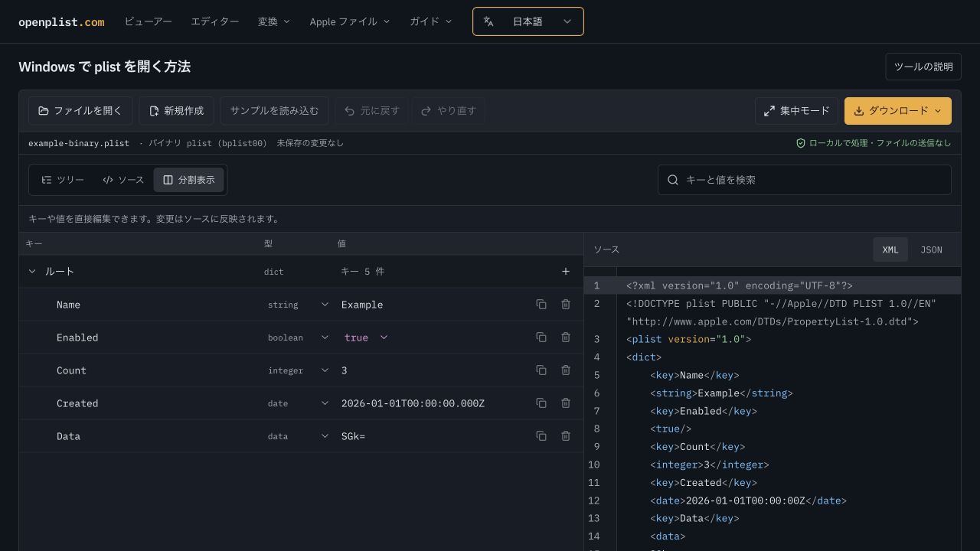
Task: Switch to ソース view
Action: [x=123, y=180]
